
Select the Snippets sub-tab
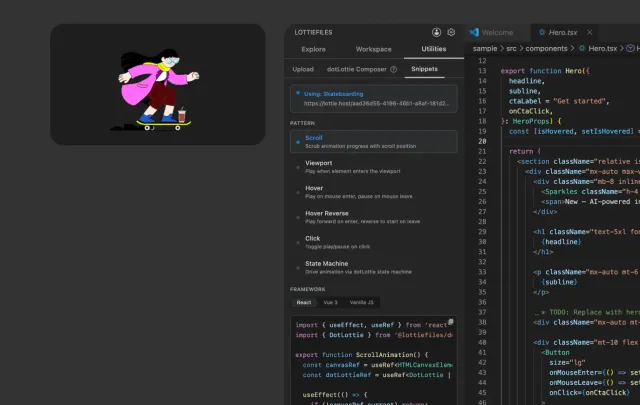[x=424, y=69]
